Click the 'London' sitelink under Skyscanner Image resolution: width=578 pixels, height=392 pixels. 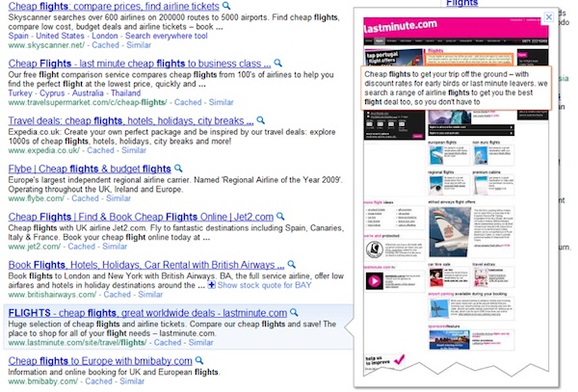[x=122, y=36]
